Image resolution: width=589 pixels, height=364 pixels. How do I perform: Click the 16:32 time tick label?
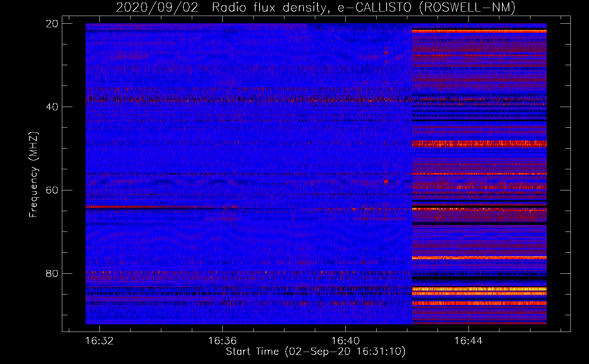coord(99,341)
